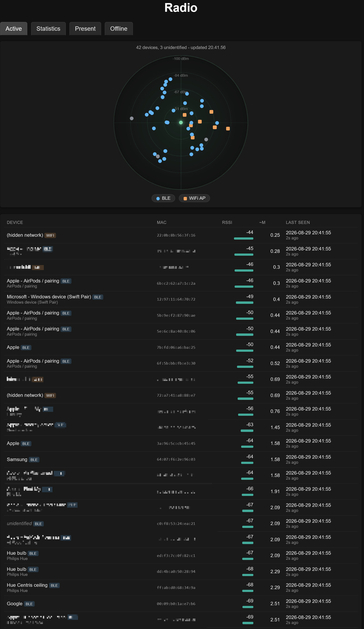Open the Statistics tab

coord(48,29)
